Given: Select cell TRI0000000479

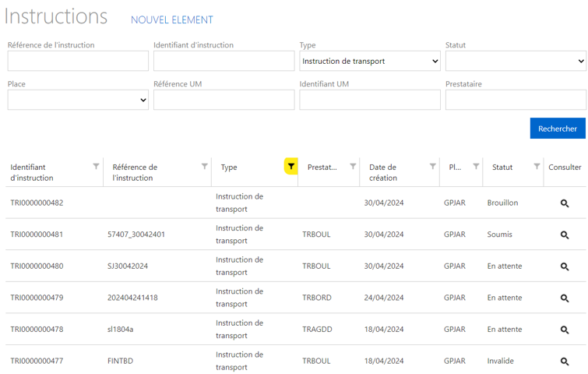Looking at the screenshot, I should click(x=37, y=298).
